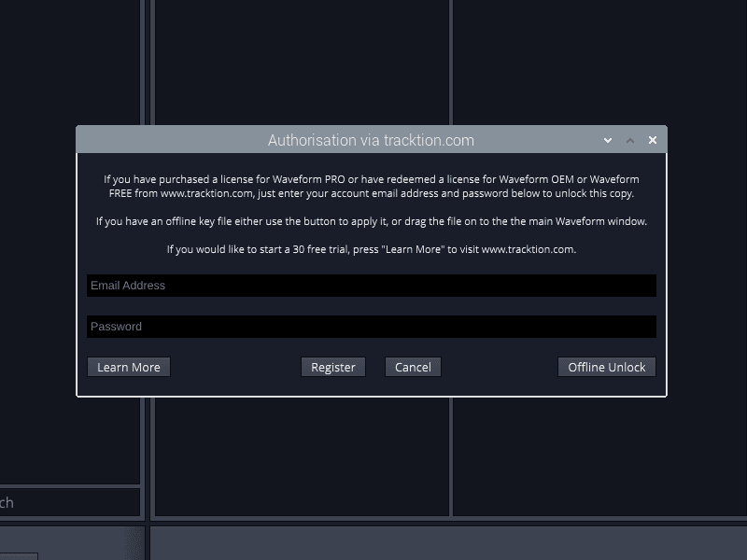Cancel the authorisation dialog

click(413, 367)
